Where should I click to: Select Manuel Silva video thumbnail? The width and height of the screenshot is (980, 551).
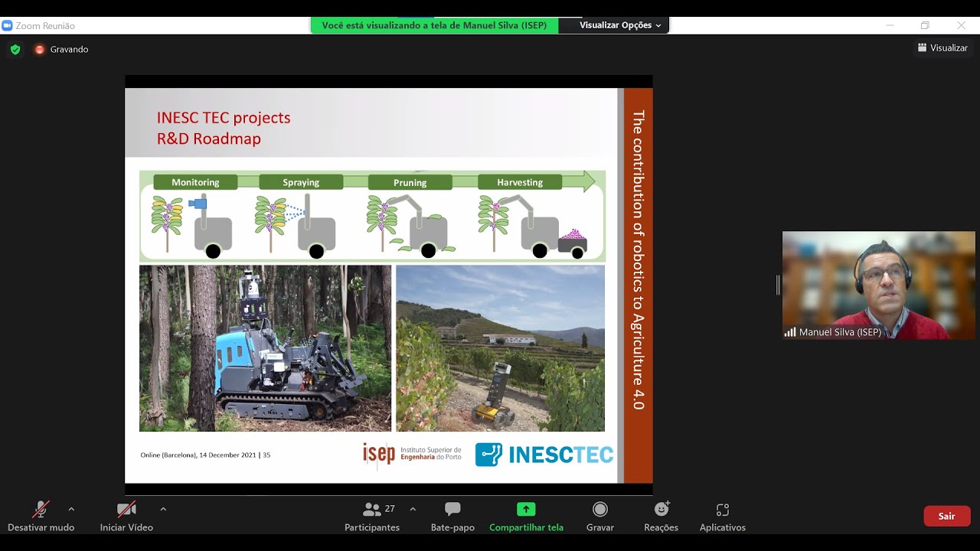(878, 285)
